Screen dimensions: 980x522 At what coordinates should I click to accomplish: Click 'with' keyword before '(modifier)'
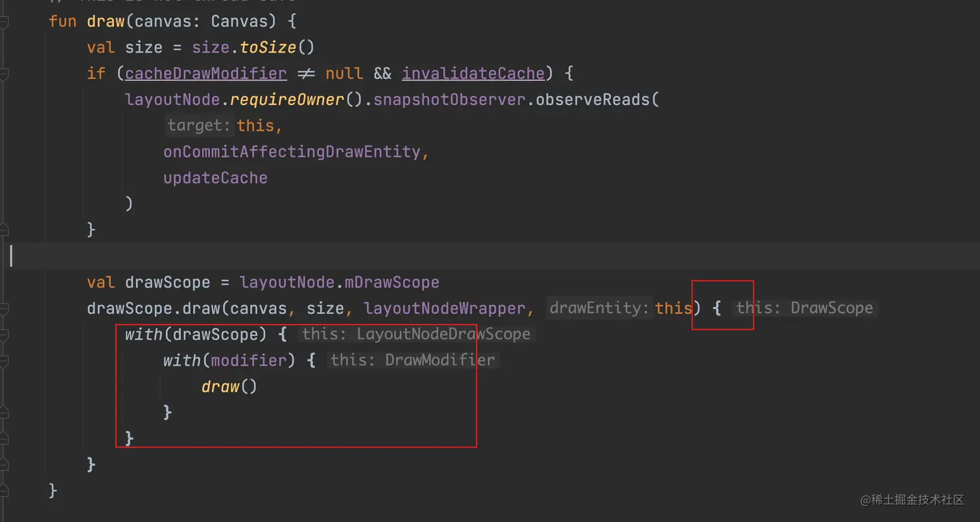(x=181, y=360)
